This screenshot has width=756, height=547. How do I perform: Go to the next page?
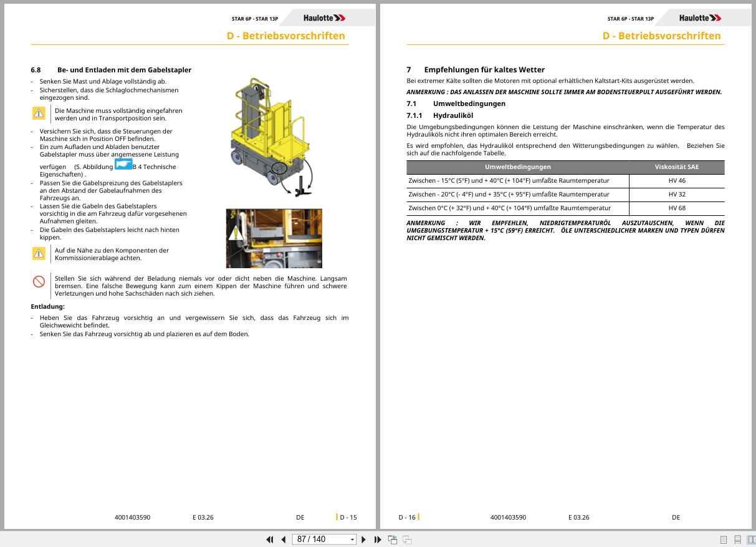click(364, 540)
